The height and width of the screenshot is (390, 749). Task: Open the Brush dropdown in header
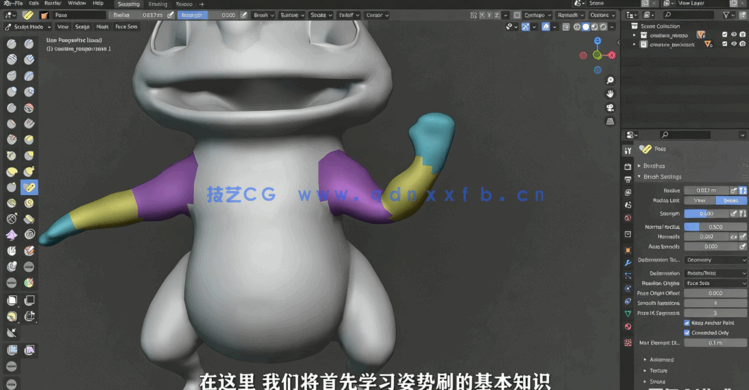pos(264,15)
